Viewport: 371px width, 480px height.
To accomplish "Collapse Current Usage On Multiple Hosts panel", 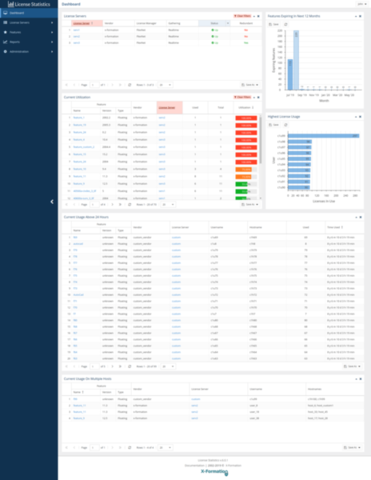I will point(356,379).
